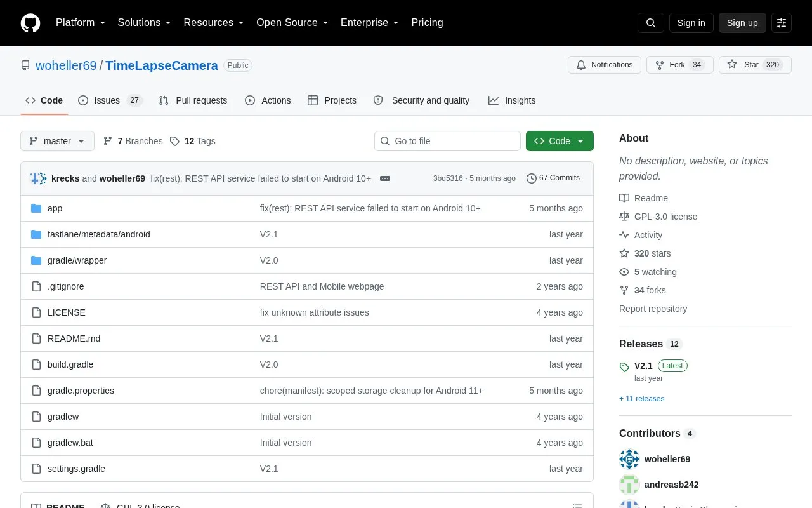
Task: Click the search magnifier icon
Action: pyautogui.click(x=651, y=23)
